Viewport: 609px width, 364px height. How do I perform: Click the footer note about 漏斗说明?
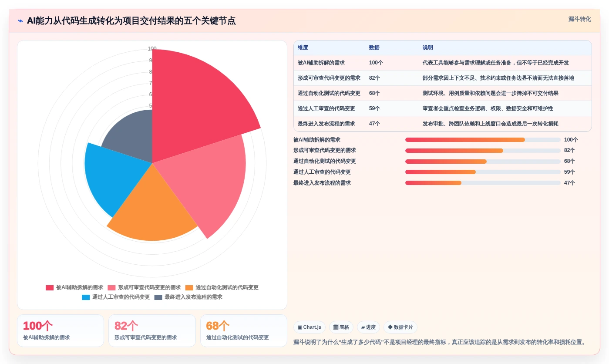(440, 342)
